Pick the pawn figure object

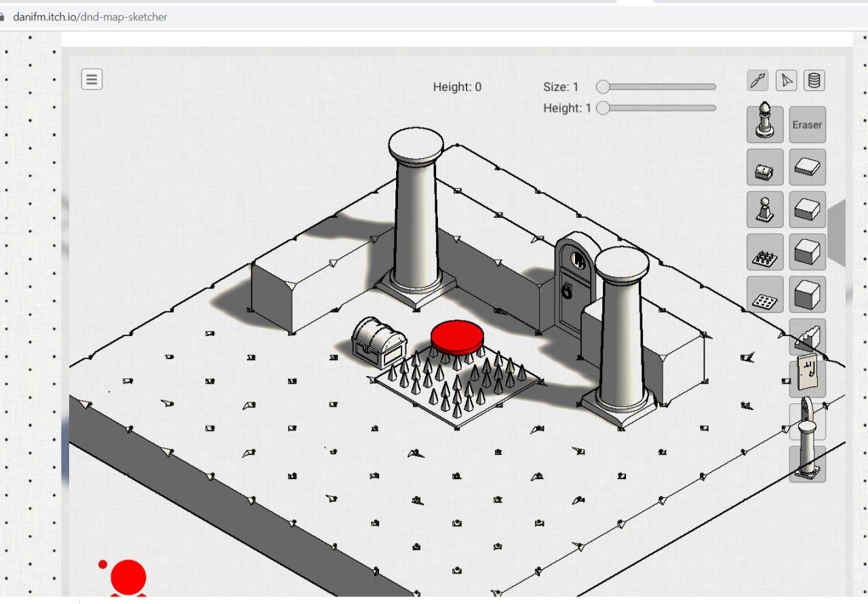[765, 209]
